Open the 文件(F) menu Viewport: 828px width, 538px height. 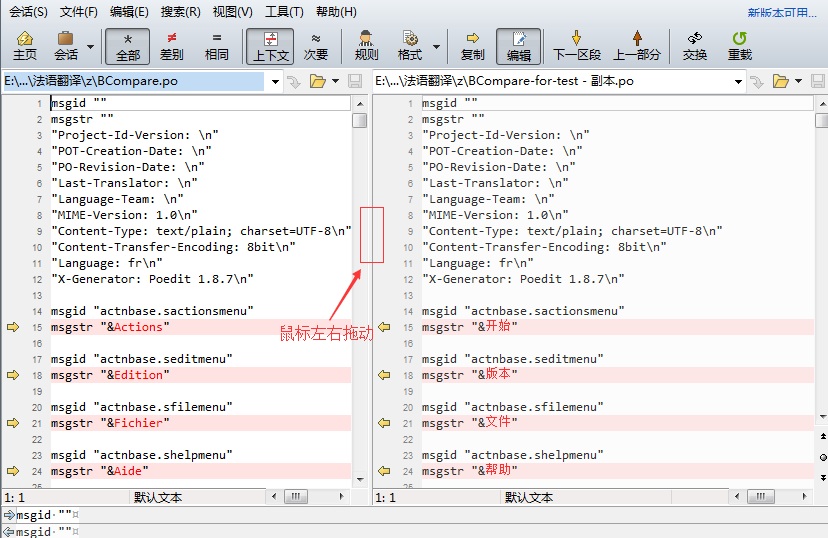point(79,12)
